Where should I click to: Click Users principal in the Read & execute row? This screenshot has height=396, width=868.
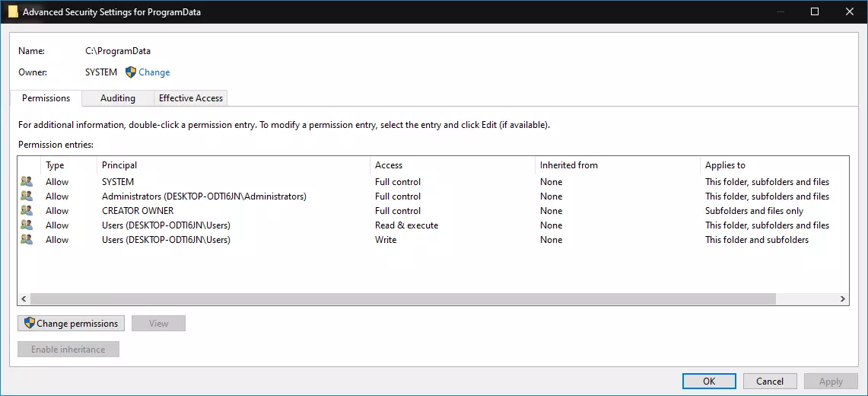tap(166, 225)
